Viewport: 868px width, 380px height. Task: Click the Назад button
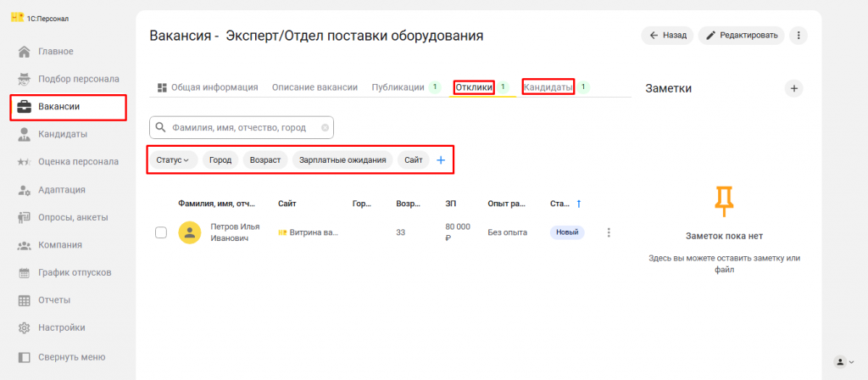coord(667,36)
